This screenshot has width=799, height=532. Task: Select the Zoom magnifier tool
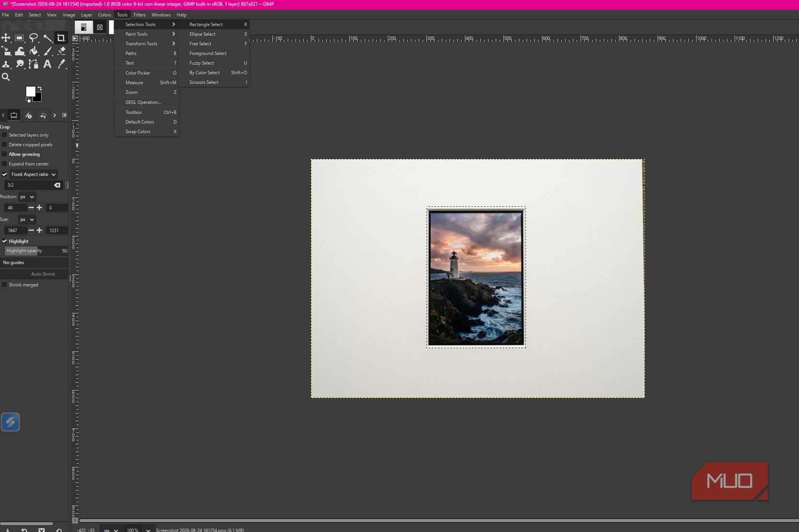point(6,77)
